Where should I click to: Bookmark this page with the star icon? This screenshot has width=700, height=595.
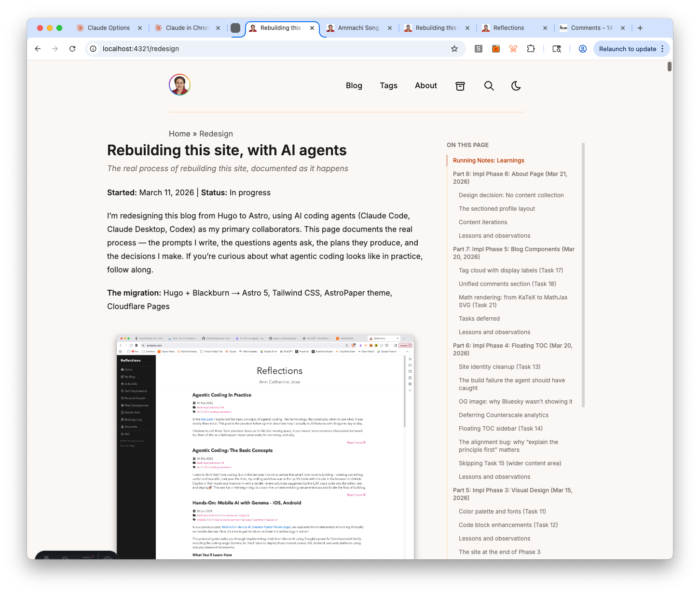pyautogui.click(x=454, y=49)
